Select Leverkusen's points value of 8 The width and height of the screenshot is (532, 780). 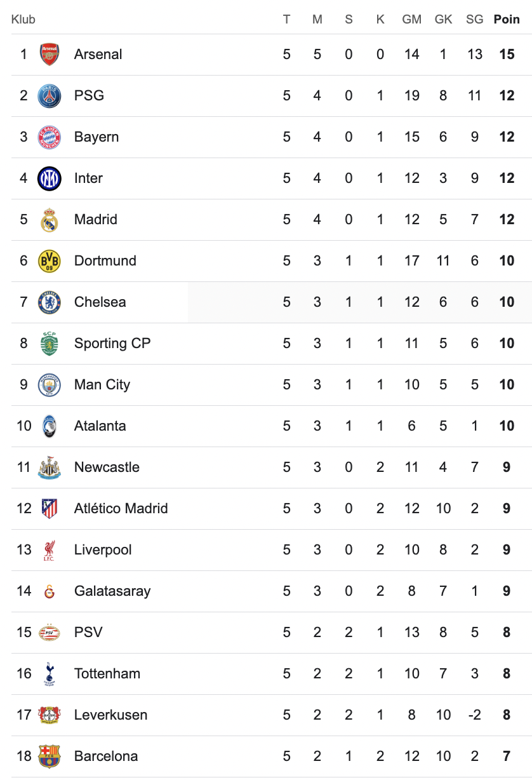tap(507, 715)
